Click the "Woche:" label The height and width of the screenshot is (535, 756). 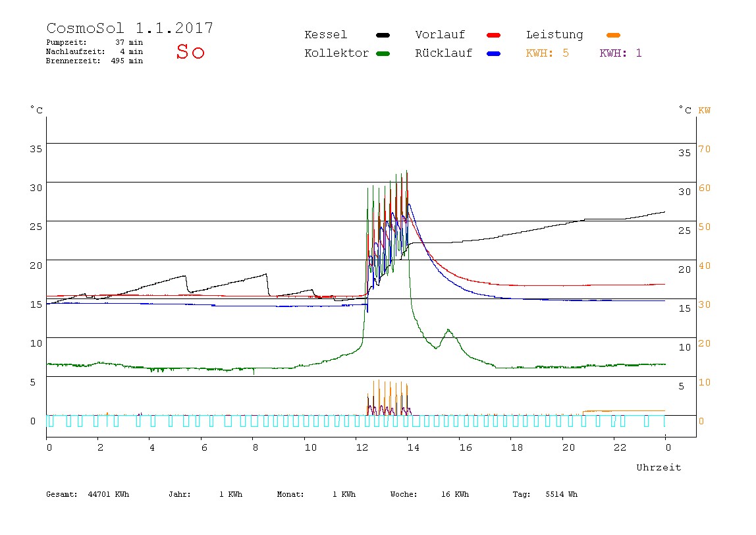(404, 494)
